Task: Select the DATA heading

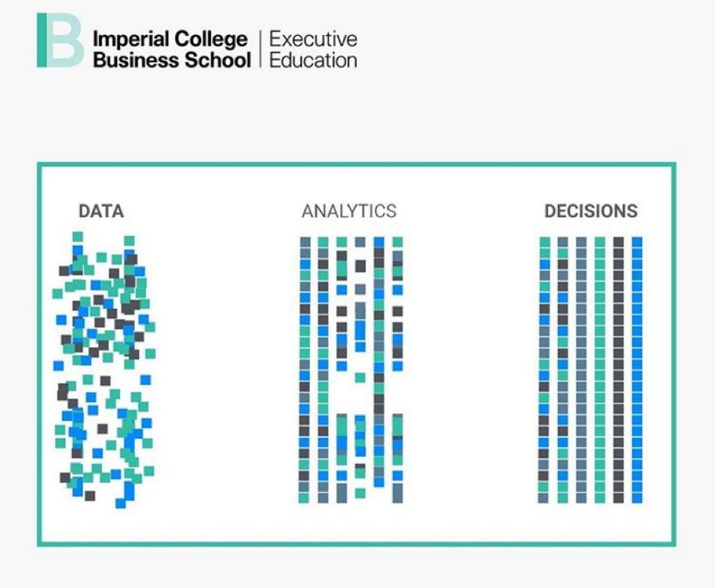Action: click(101, 211)
